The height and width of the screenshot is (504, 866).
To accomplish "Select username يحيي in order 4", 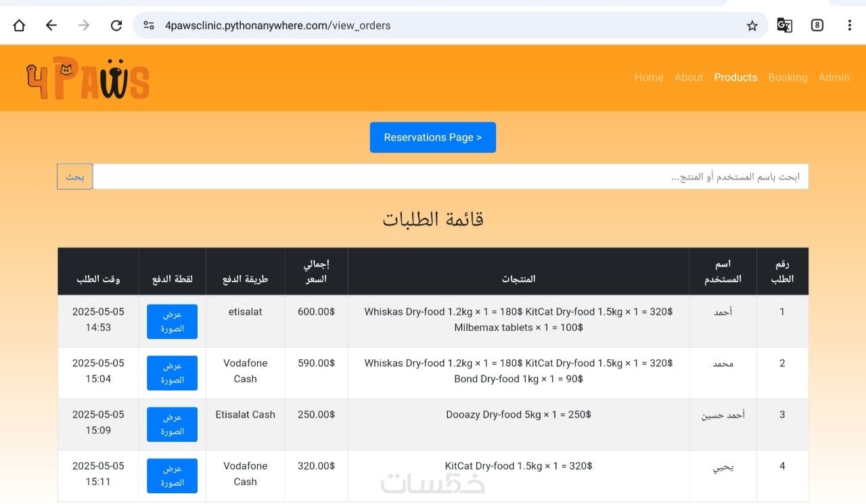I will 723,466.
